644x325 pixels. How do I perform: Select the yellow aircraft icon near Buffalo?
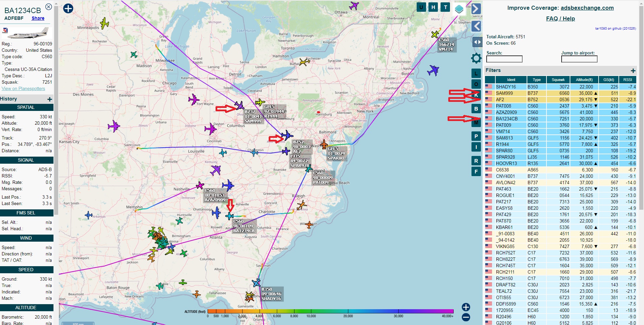coord(304,62)
